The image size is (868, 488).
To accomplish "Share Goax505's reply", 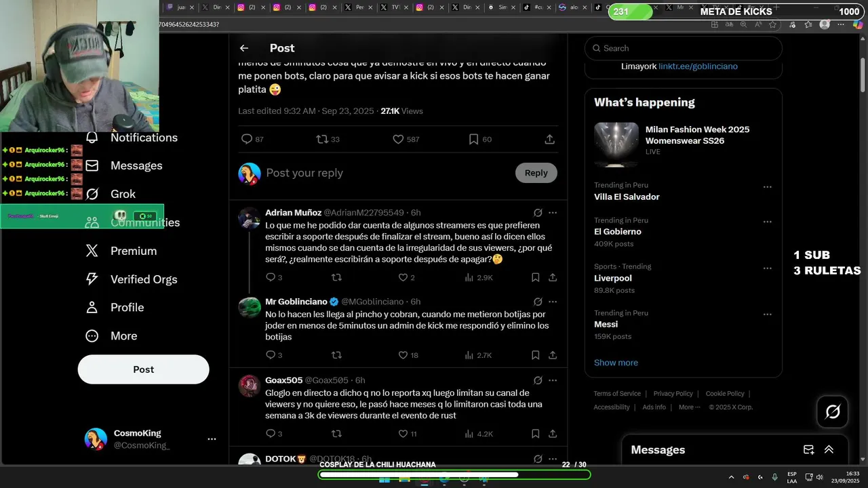I will click(553, 434).
